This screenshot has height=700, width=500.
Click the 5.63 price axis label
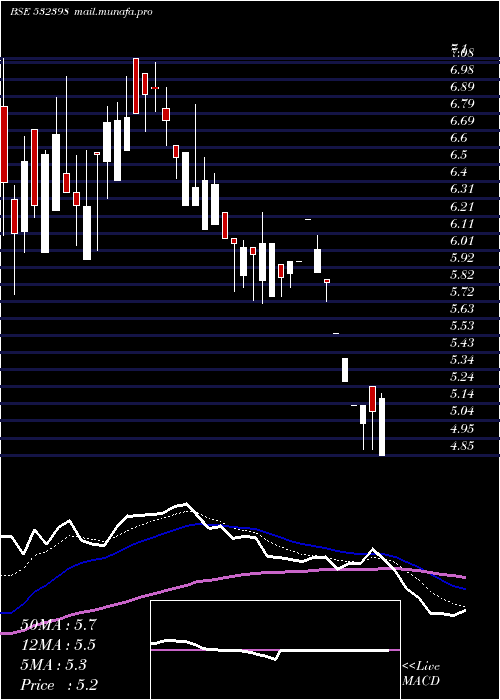(462, 308)
